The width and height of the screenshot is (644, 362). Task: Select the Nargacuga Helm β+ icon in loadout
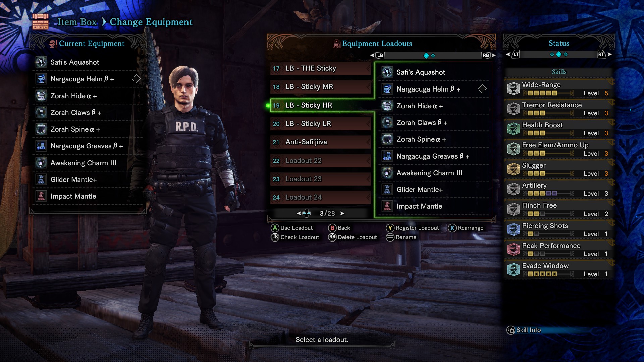[x=387, y=89]
